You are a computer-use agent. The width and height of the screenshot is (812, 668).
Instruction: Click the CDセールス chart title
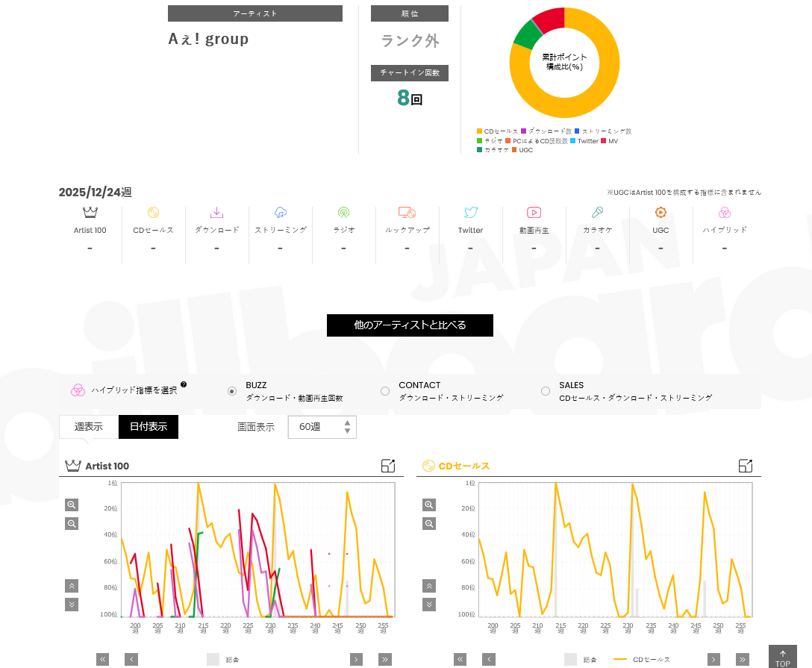(x=464, y=466)
